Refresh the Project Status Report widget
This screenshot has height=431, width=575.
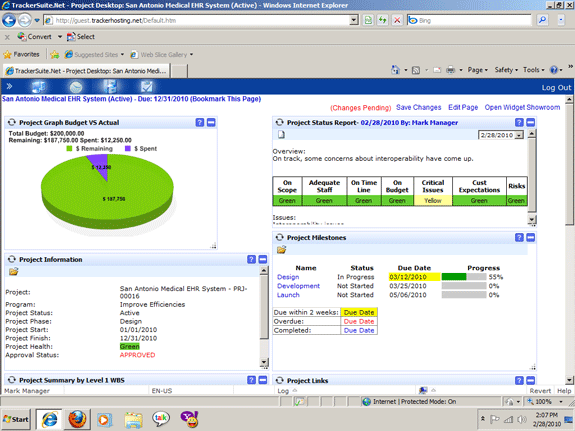(279, 122)
